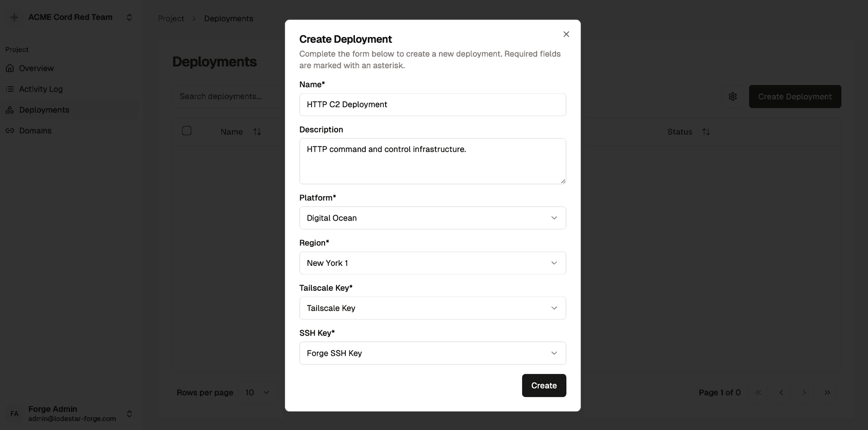
Task: Go to previous page button
Action: point(781,392)
